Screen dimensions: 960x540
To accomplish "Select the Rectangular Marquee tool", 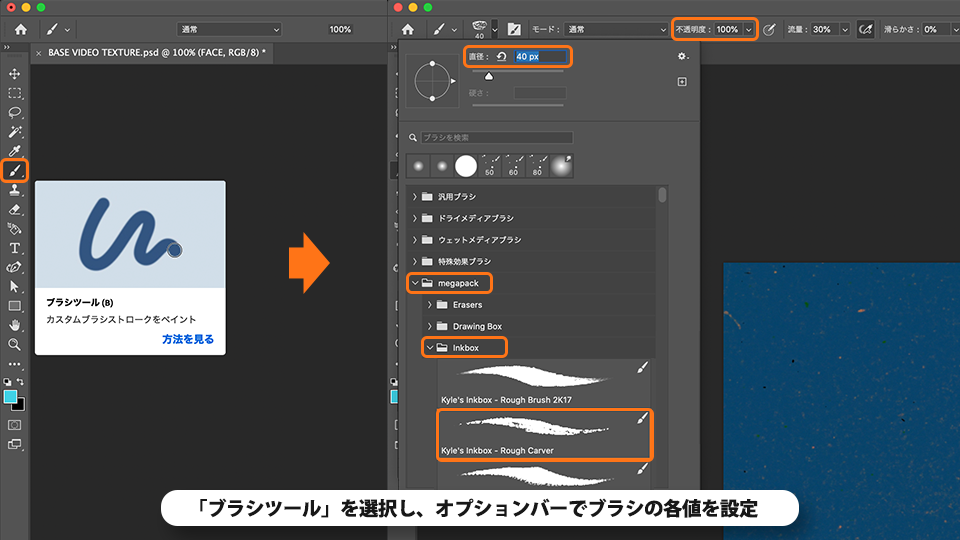I will pos(15,94).
